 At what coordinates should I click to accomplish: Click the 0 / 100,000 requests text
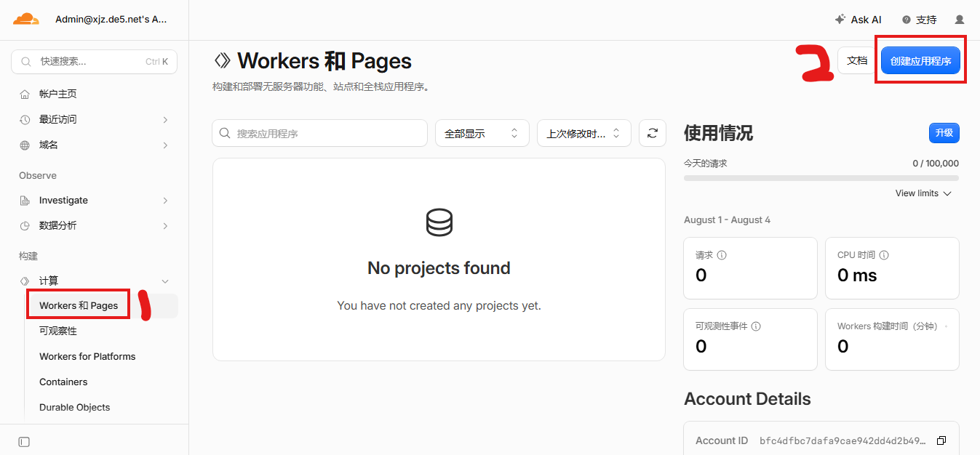[936, 164]
